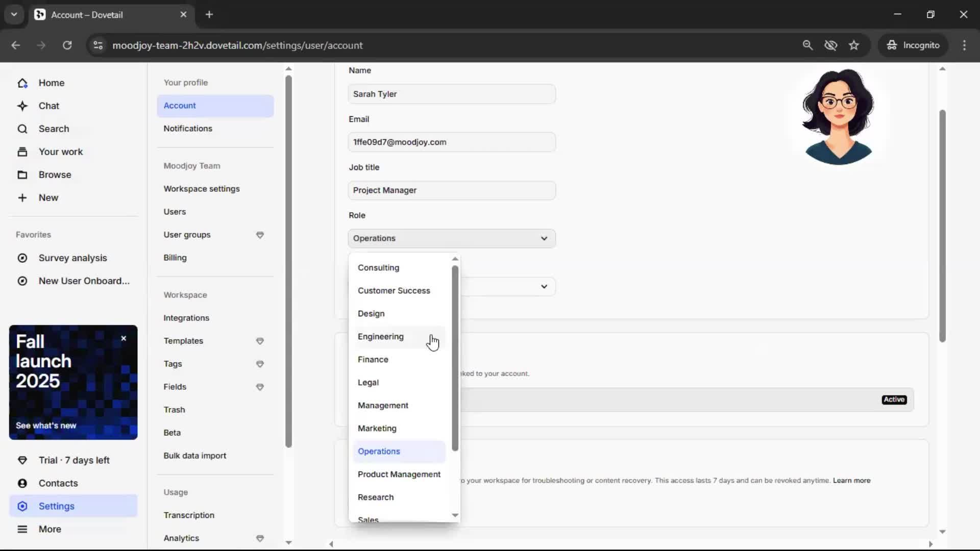Screen dimensions: 980x551
Task: Click the Job title input field
Action: point(452,190)
